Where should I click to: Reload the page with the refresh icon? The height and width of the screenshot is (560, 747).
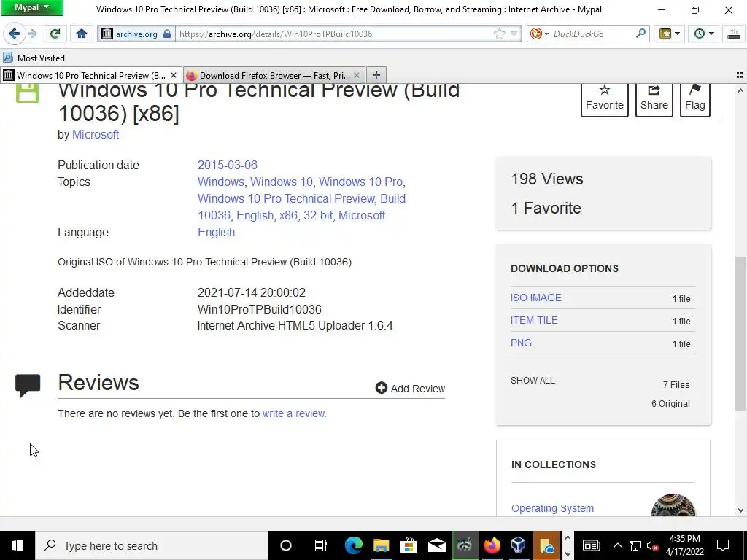(55, 34)
